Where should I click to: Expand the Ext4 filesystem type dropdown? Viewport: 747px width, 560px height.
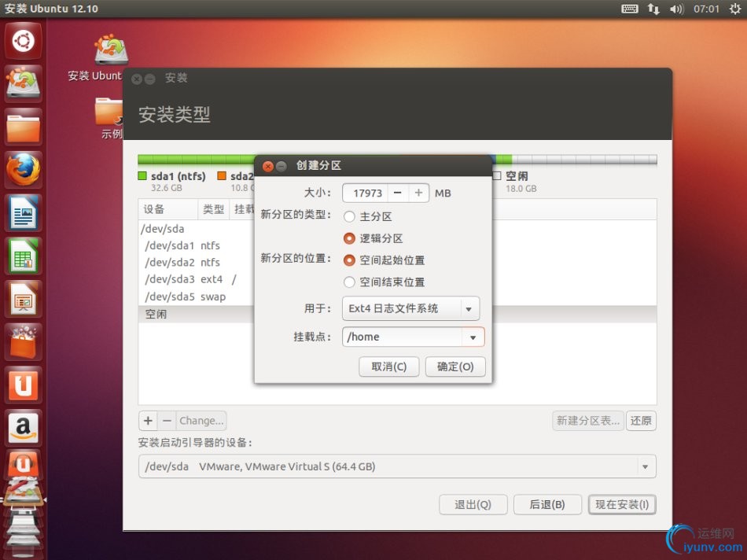click(x=410, y=308)
